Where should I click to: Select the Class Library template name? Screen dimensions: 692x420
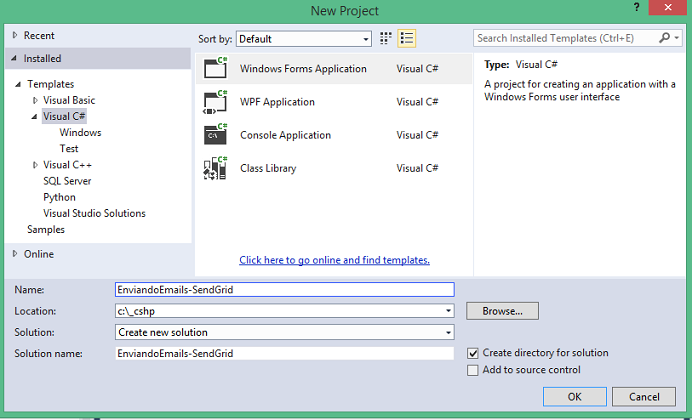click(x=268, y=168)
